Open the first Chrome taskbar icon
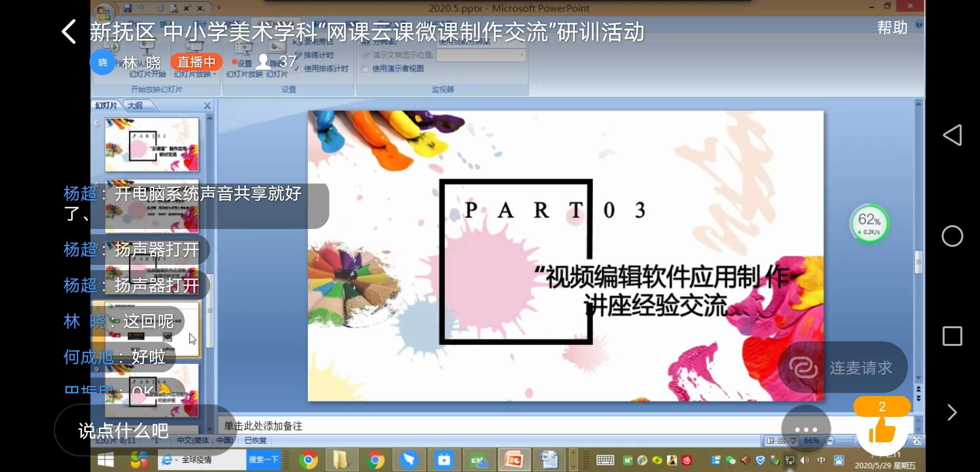 (308, 460)
